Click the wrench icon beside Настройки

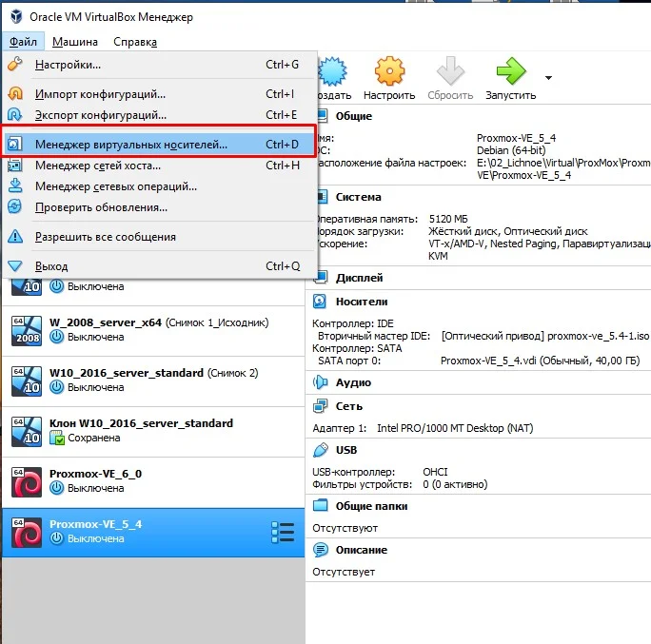15,64
